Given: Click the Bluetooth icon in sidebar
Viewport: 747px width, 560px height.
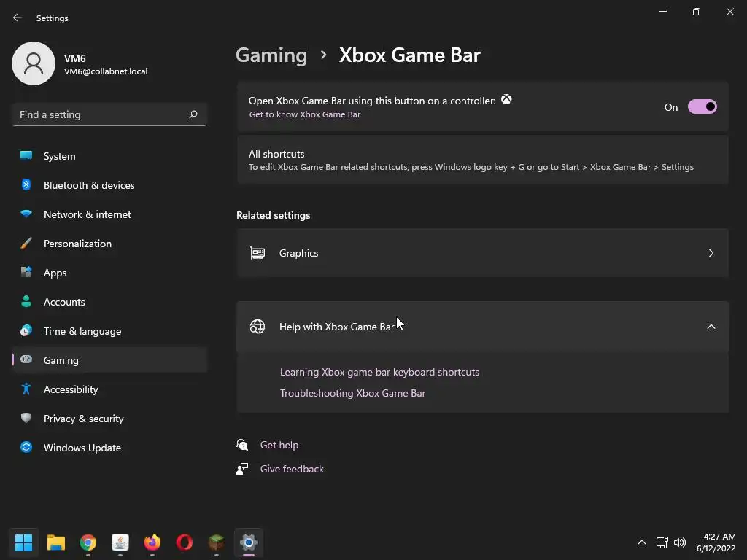Looking at the screenshot, I should click(26, 184).
